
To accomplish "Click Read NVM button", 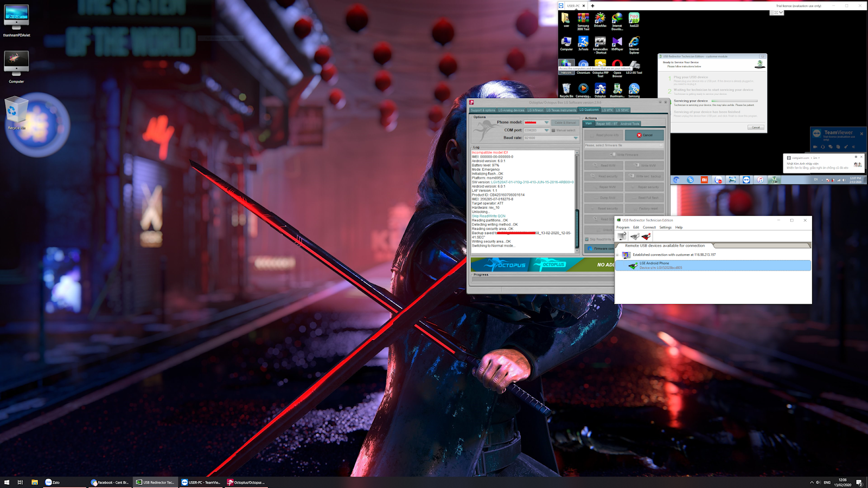I will [x=603, y=165].
